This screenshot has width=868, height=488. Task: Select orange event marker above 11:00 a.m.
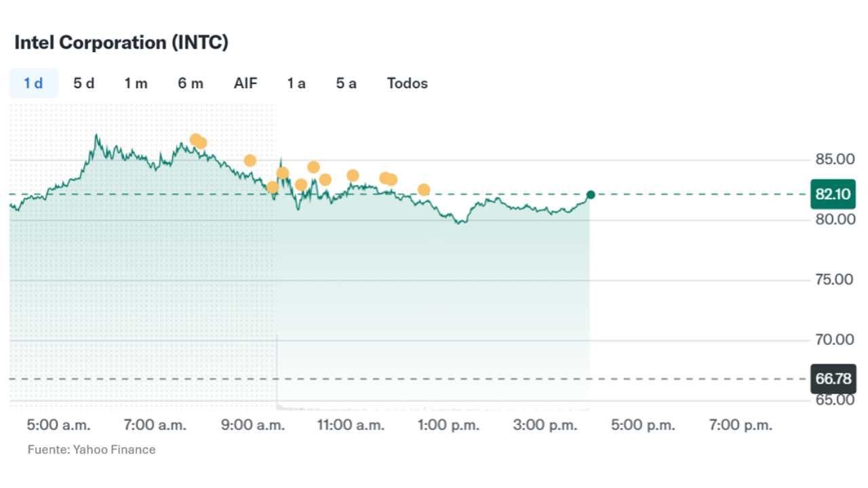[353, 176]
